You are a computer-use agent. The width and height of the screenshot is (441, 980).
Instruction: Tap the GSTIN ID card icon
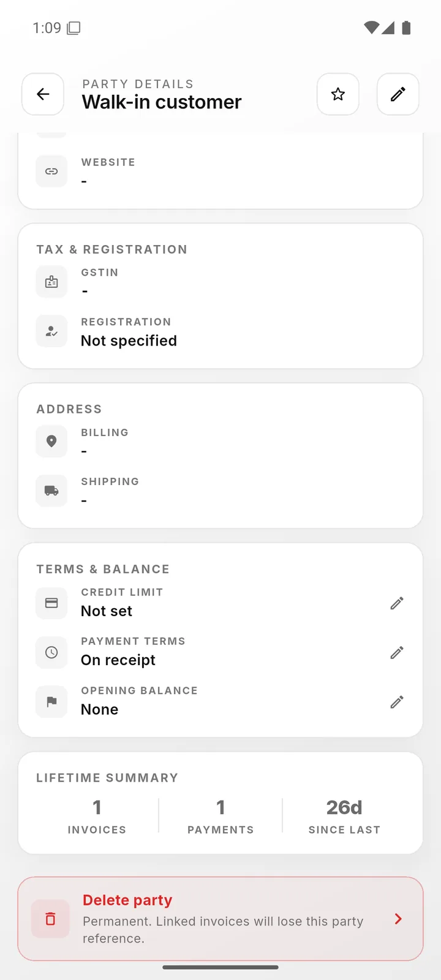point(51,282)
